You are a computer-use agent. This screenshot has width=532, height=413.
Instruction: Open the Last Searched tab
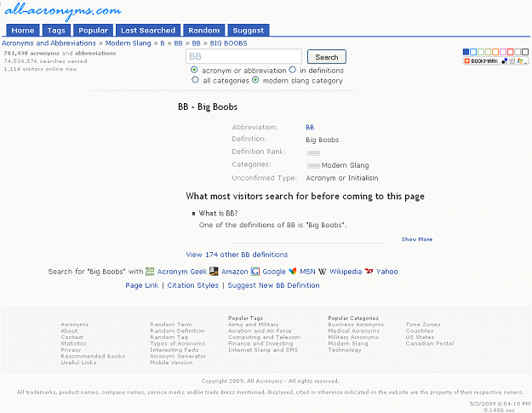point(148,30)
